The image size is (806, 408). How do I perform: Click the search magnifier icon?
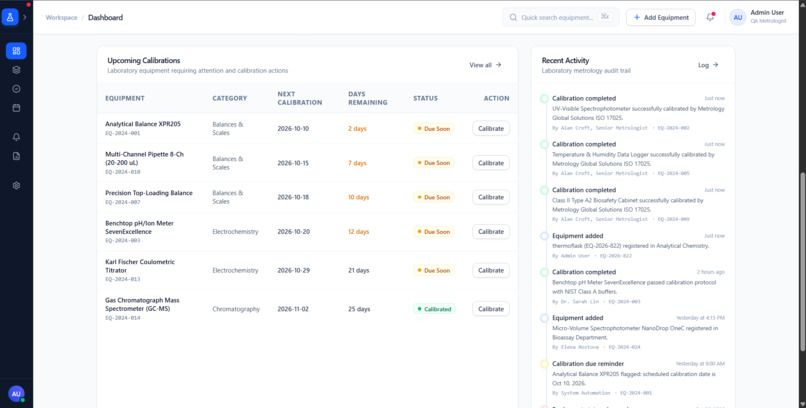(x=513, y=17)
